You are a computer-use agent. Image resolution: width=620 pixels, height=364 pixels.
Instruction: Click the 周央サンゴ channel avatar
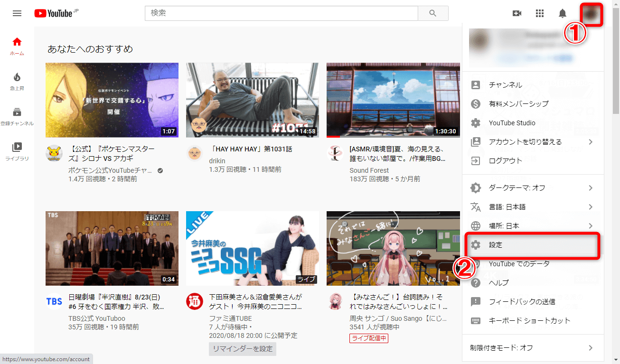coord(335,301)
